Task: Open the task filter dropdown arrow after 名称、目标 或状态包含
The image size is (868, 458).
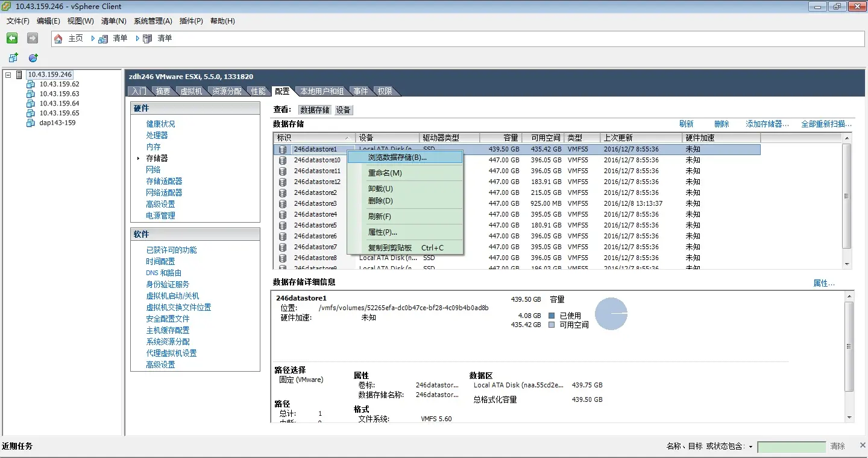Action: click(750, 447)
